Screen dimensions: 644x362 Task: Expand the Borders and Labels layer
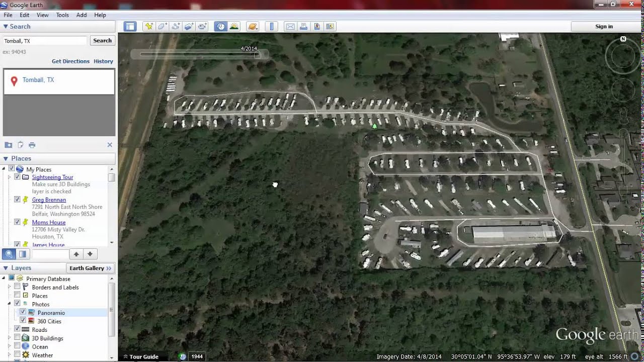point(9,287)
